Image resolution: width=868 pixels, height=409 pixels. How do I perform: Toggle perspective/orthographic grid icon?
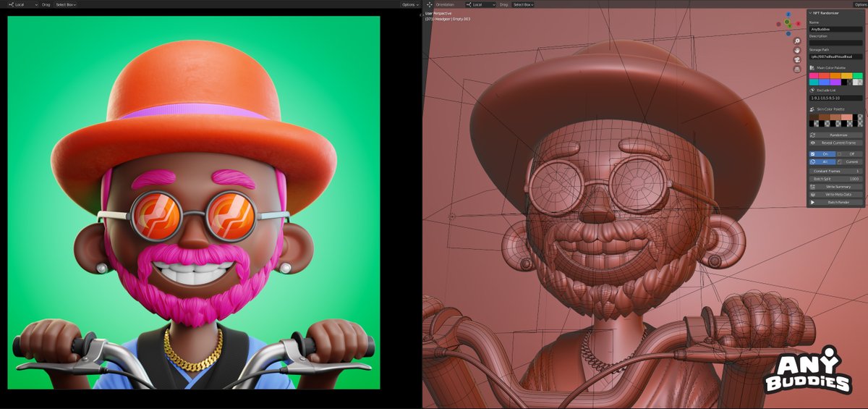pos(797,69)
